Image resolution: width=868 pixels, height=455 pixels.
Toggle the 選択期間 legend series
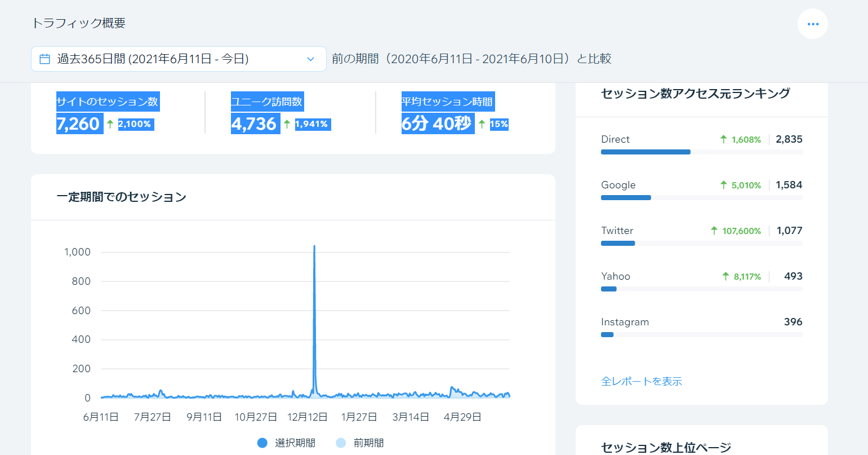tap(286, 443)
